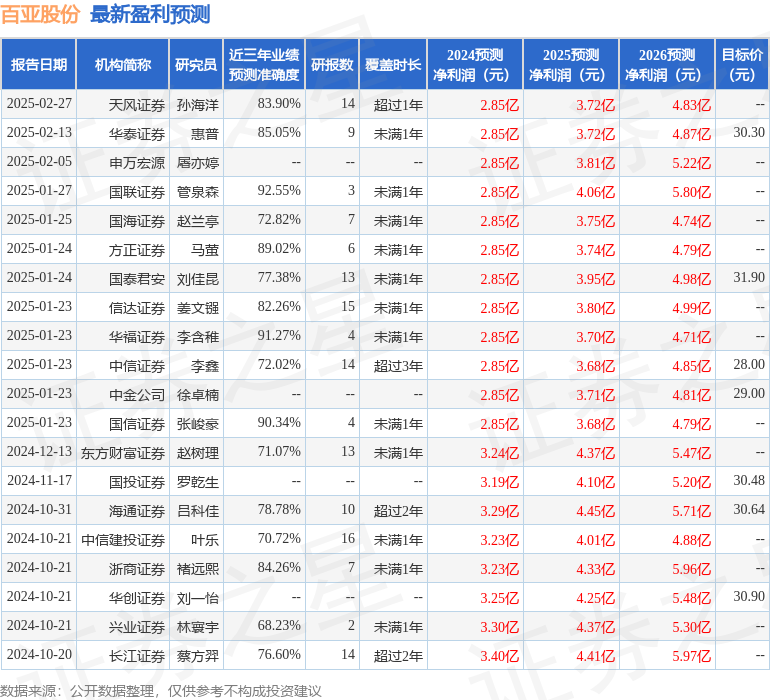The image size is (770, 700).
Task: Click the 2026预测净利润 column header
Action: tap(667, 65)
